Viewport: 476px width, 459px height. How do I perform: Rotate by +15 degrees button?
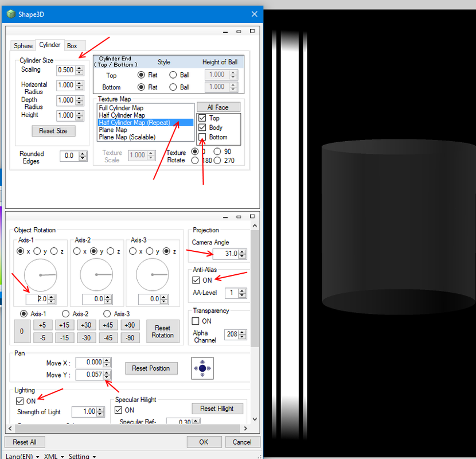(x=64, y=325)
